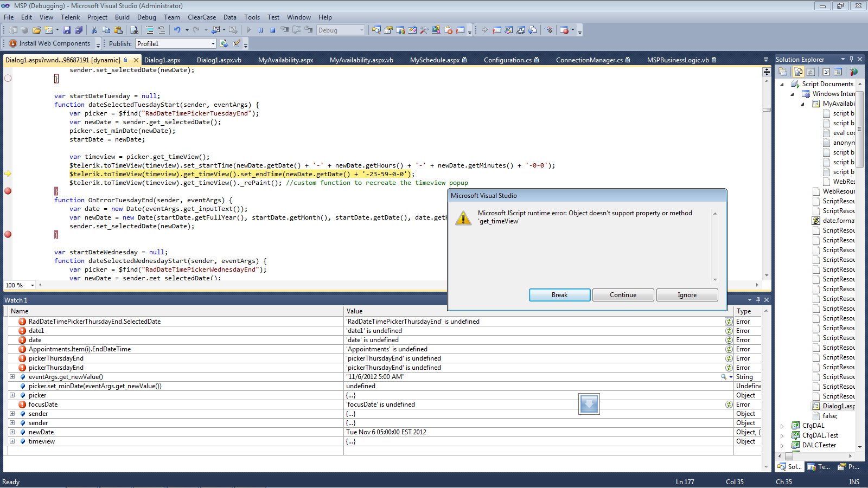Image resolution: width=868 pixels, height=488 pixels.
Task: Click the Undo arrow icon
Action: pyautogui.click(x=177, y=30)
